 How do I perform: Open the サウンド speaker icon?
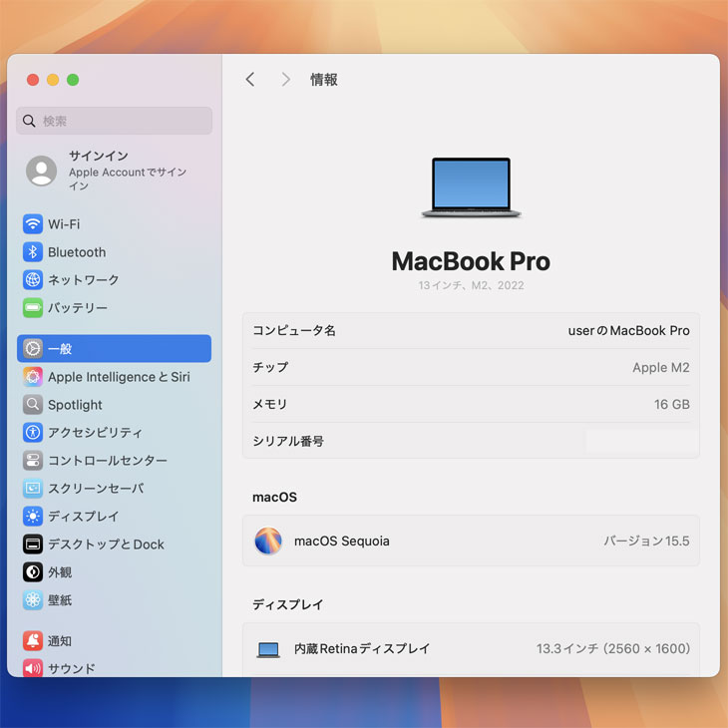(33, 668)
